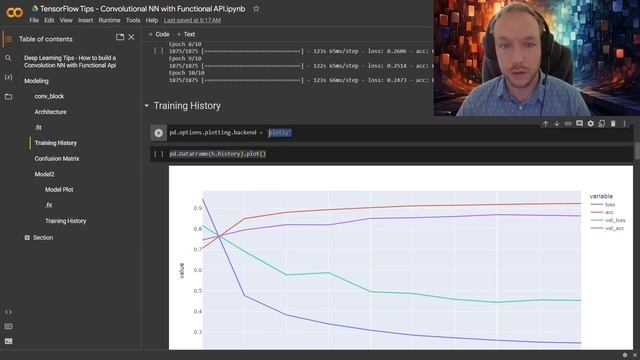This screenshot has width=640, height=360.
Task: Move cell down with arrow icon
Action: (x=556, y=123)
